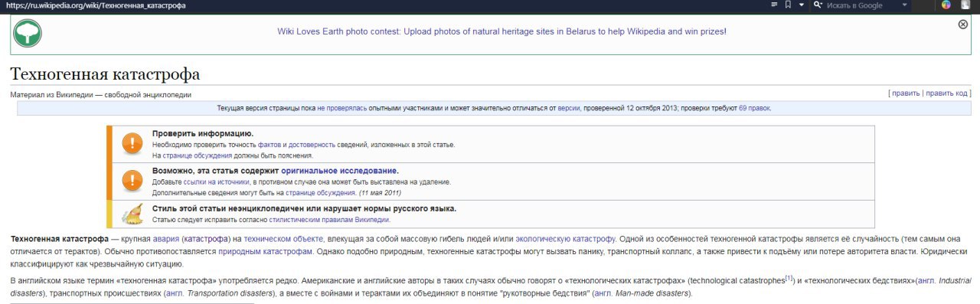Image resolution: width=980 pixels, height=304 pixels.
Task: Open the 'авария' link
Action: tap(166, 240)
